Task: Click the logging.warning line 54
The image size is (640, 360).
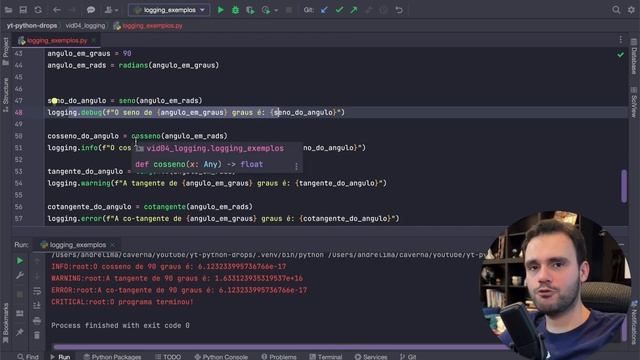Action: click(x=217, y=183)
